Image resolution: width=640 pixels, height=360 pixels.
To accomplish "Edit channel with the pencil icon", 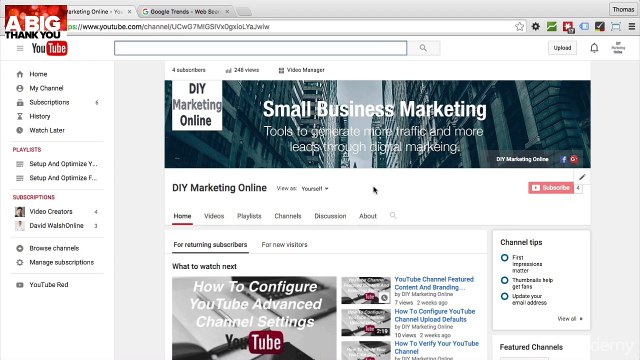I will pos(582,177).
